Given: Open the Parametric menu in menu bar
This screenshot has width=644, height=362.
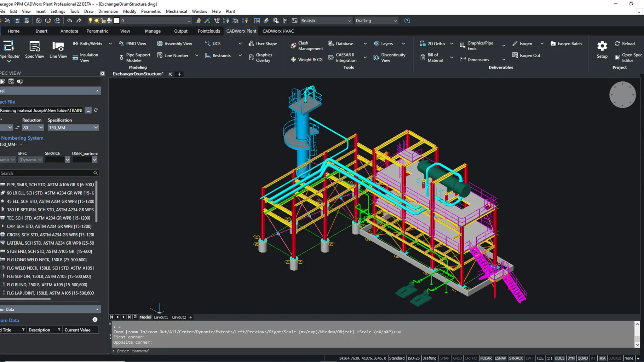Looking at the screenshot, I should pos(151,11).
